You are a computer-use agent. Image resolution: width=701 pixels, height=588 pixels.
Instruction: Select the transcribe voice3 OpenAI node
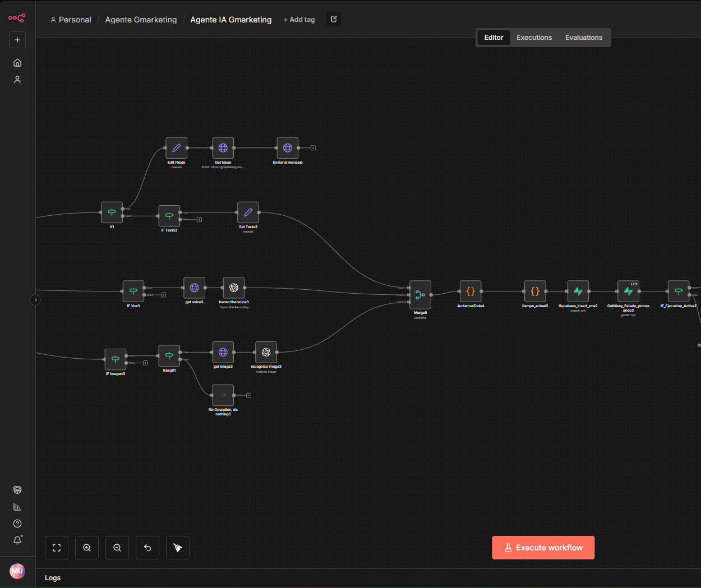[234, 288]
